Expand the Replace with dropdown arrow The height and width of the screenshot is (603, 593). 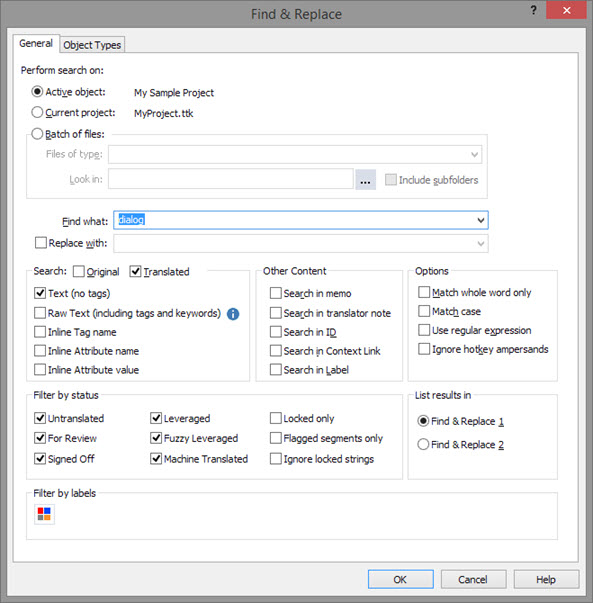[x=480, y=244]
